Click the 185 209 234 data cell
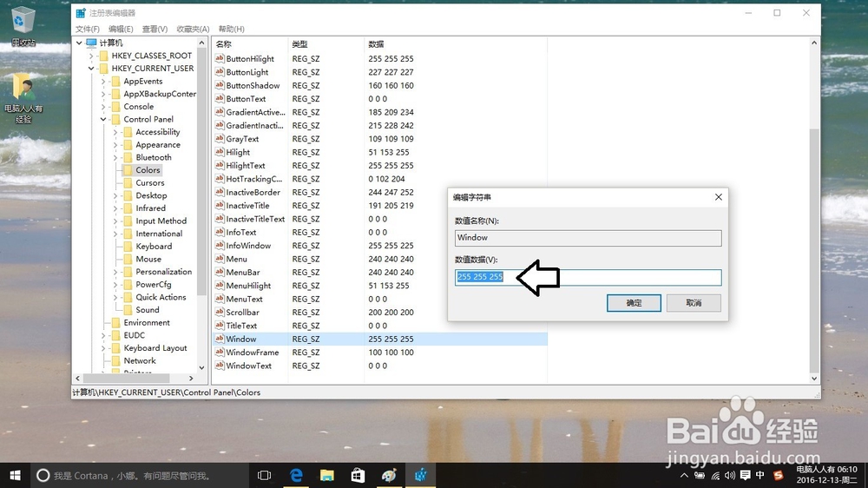 click(391, 112)
